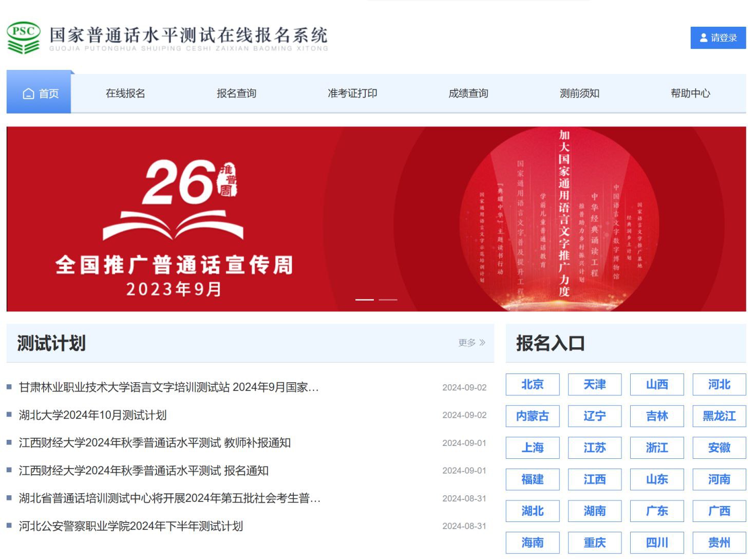The height and width of the screenshot is (559, 756).
Task: Open the 准考证打印 menu item
Action: pos(352,93)
